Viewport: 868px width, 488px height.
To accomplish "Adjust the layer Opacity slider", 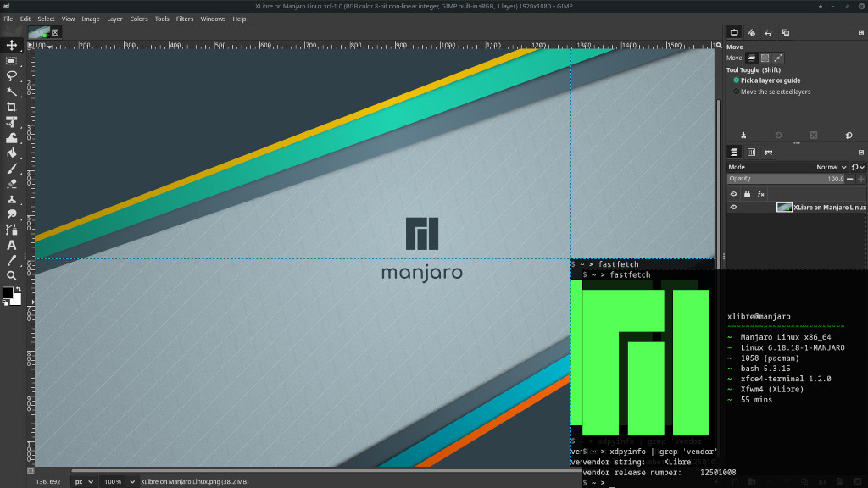I will (786, 179).
